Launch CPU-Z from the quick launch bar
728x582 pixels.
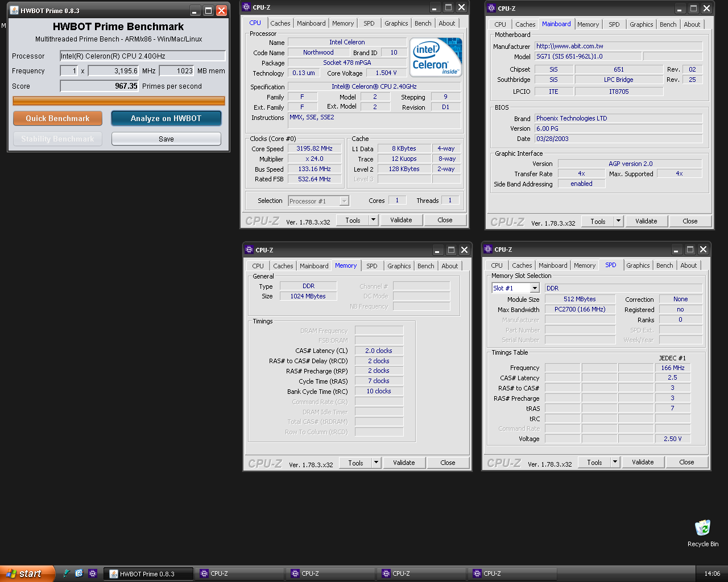coord(93,573)
